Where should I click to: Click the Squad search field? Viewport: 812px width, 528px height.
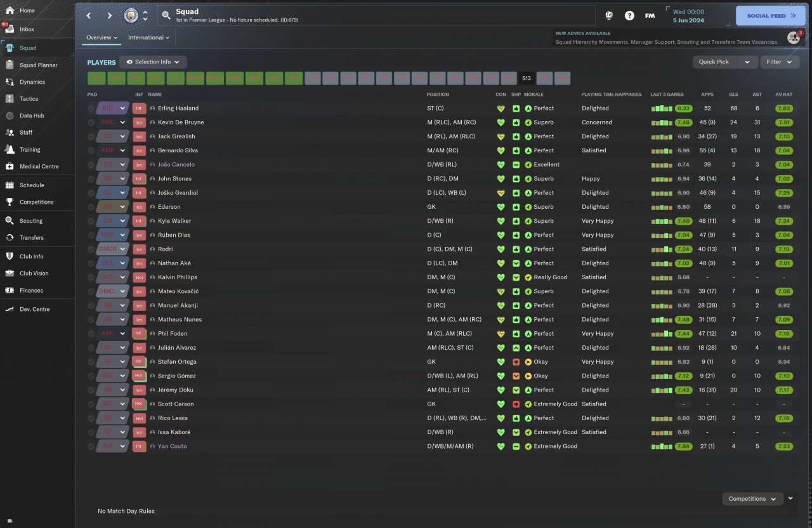(x=376, y=15)
